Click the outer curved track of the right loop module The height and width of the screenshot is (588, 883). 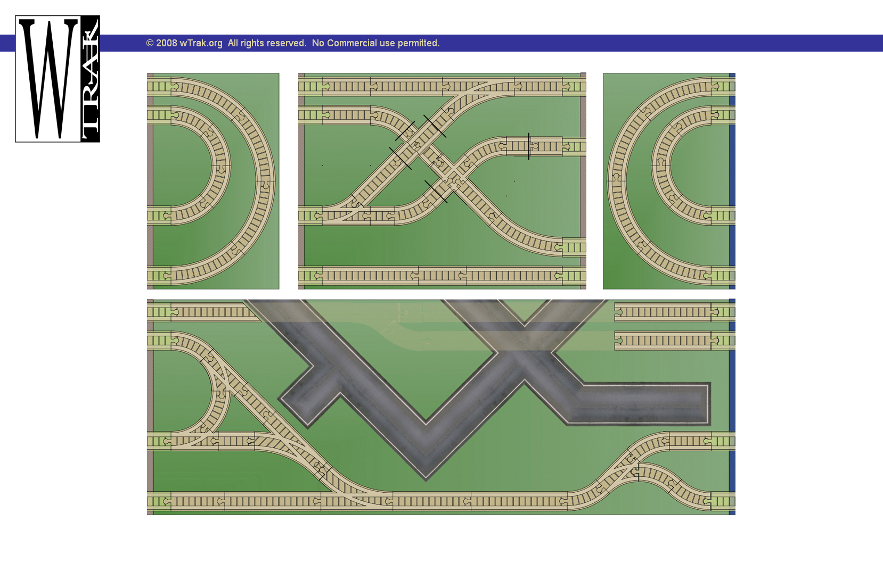617,181
